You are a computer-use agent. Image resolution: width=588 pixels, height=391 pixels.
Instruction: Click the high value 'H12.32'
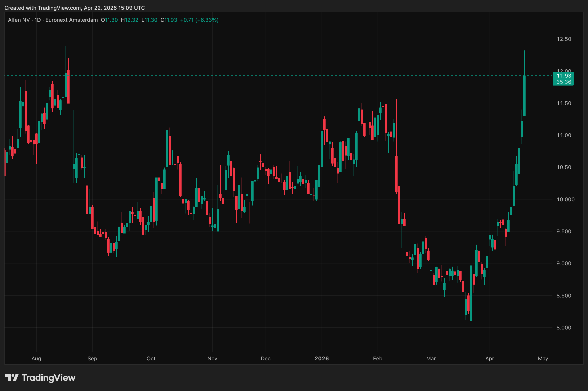[x=129, y=20]
